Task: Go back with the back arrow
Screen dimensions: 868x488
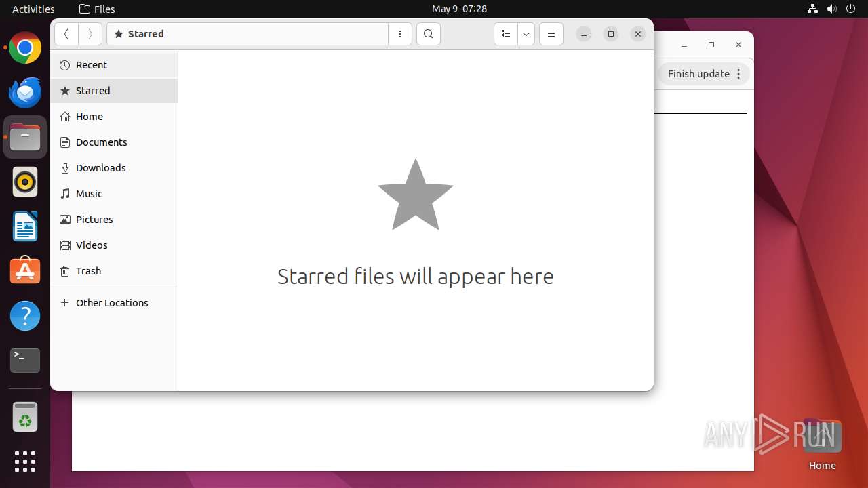Action: coord(66,34)
